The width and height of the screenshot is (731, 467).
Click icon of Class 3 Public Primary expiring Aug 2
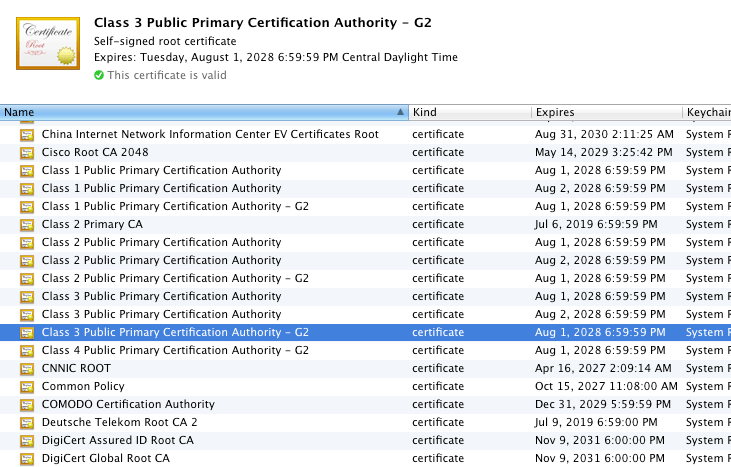27,315
